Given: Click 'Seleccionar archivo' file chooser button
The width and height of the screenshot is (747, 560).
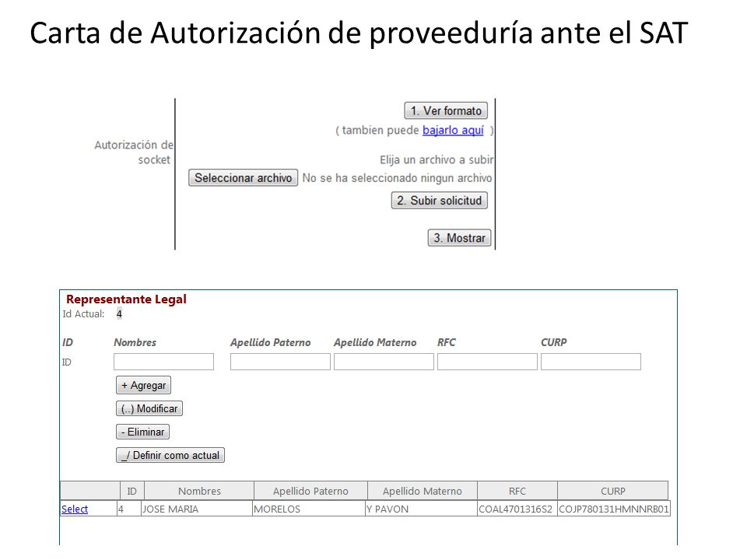Looking at the screenshot, I should (x=243, y=177).
